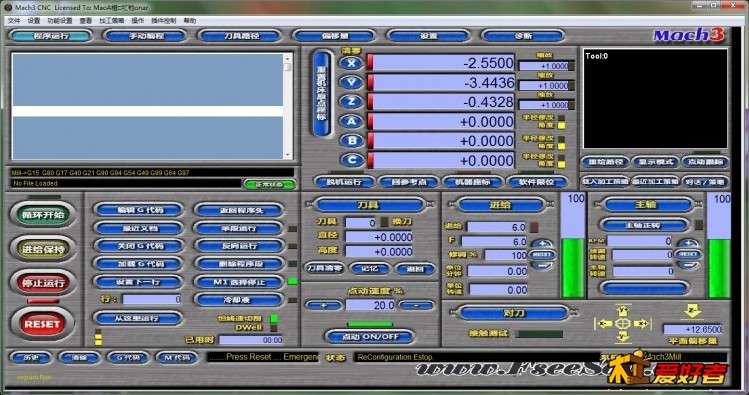
Task: Toggle 反向运行 reverse run
Action: coord(239,246)
